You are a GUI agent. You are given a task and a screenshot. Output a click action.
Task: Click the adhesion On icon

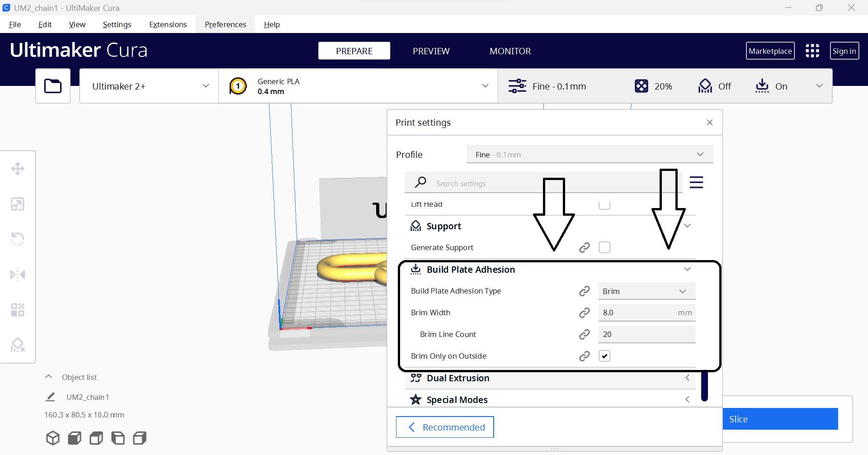pos(762,86)
